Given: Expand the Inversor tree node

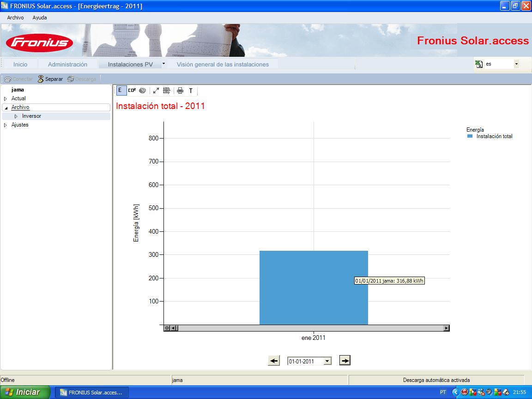Looking at the screenshot, I should coord(16,116).
